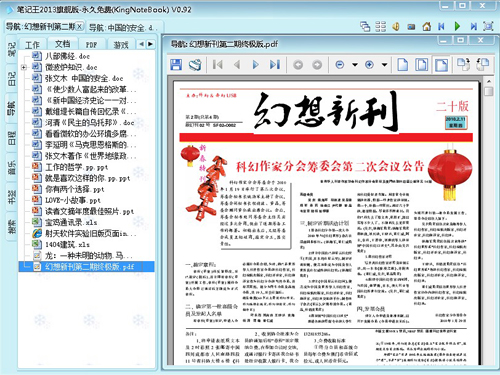Switch to the 笔记 sidebar tab
500x375 pixels.
11,49
